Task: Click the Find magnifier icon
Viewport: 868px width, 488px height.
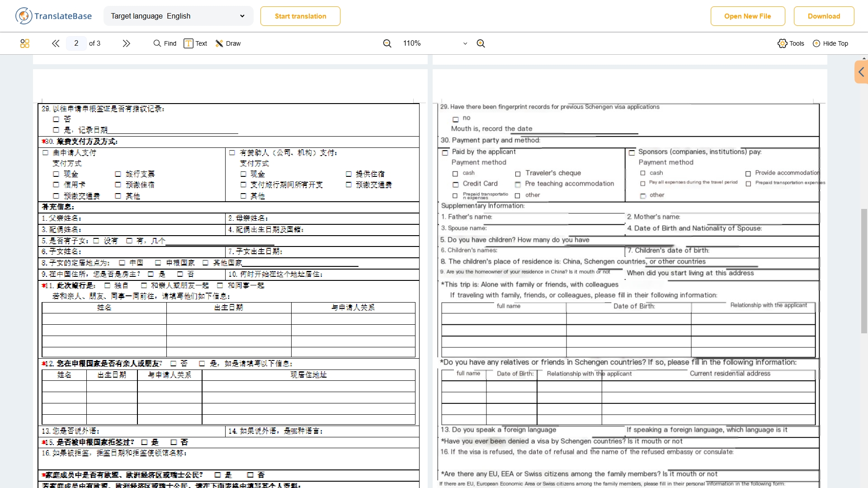Action: click(157, 43)
